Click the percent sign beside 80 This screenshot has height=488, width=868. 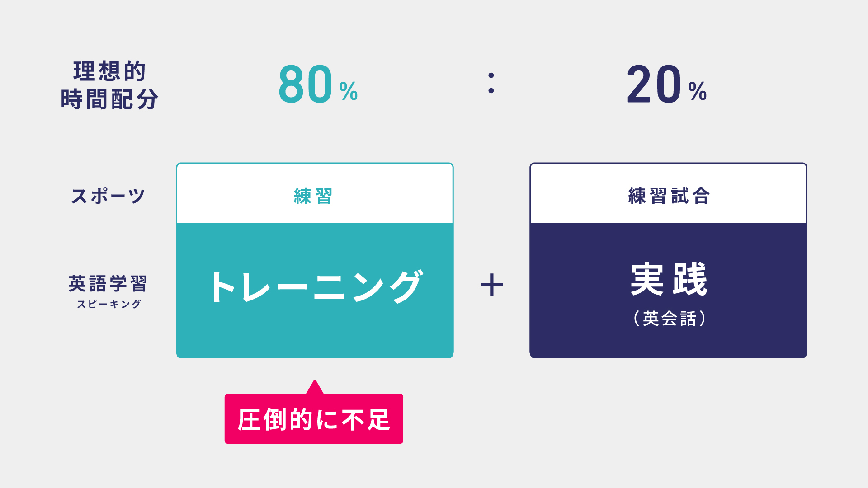349,91
